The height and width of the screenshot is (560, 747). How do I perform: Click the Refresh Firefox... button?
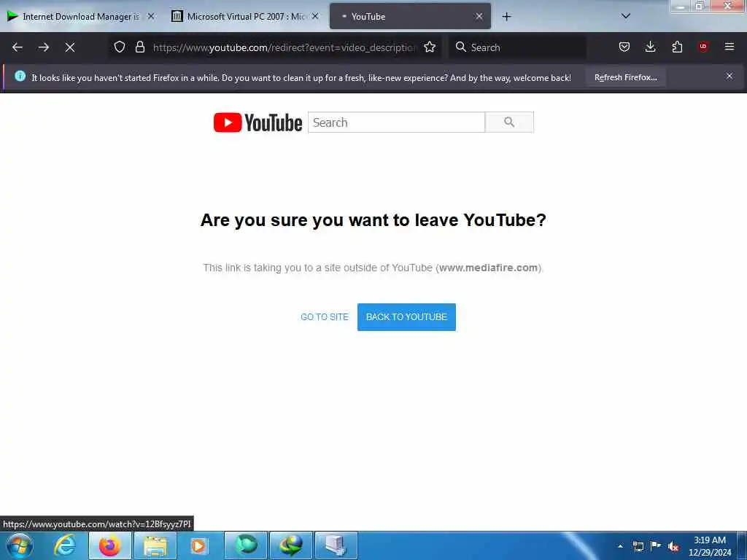point(625,77)
